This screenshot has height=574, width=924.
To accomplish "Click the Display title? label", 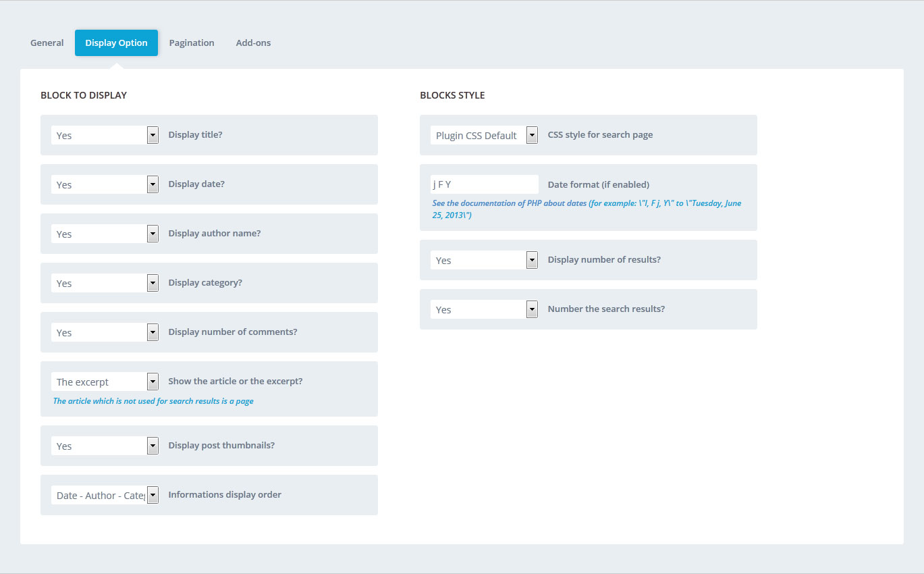I will click(195, 134).
